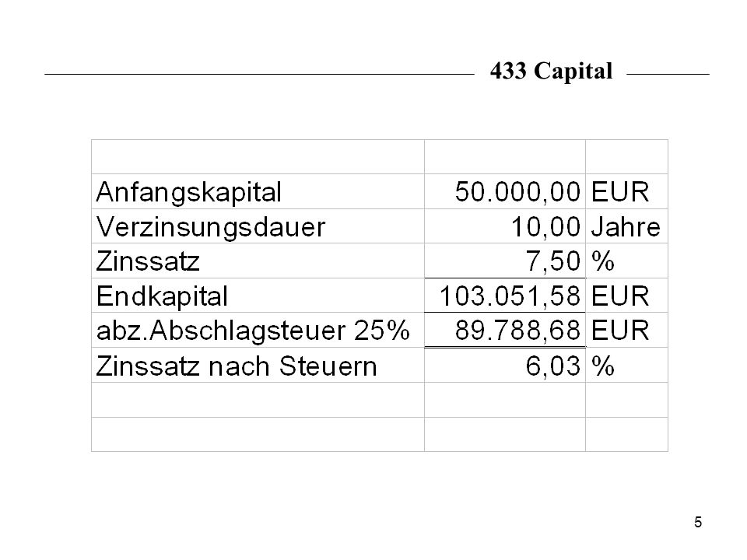Click the percent unit beside 6,03
Screen dimensions: 747x560
(x=626, y=366)
